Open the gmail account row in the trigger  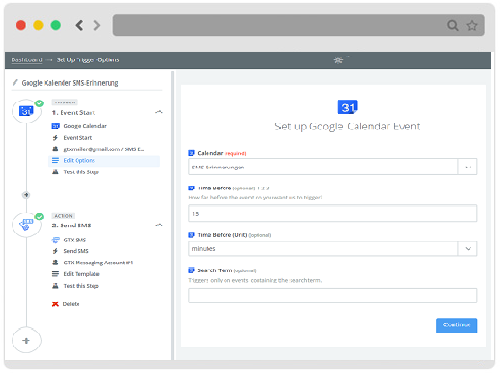104,149
